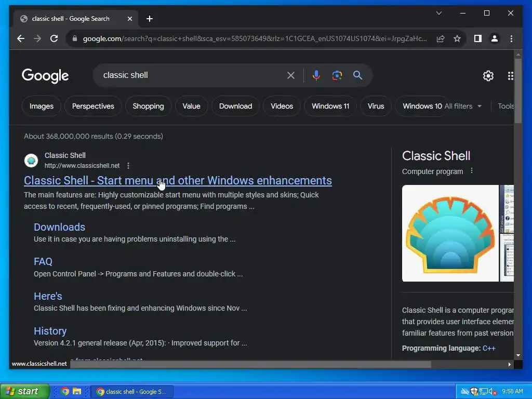The height and width of the screenshot is (399, 532).
Task: Open the Start menu
Action: pos(24,391)
